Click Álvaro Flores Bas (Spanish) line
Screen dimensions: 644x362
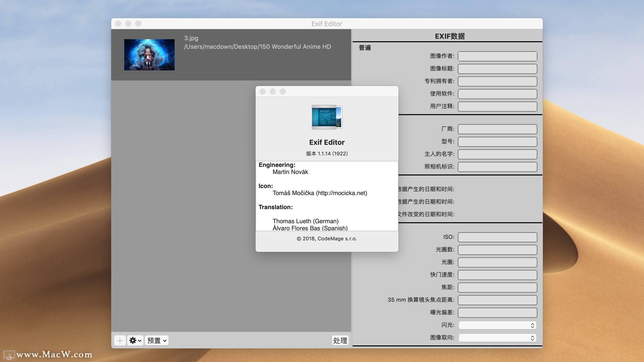(x=310, y=228)
